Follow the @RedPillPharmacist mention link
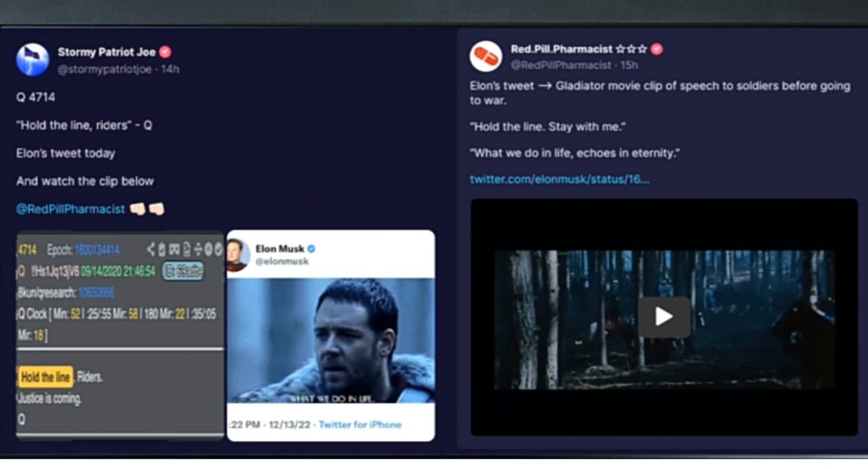Screen dimensions: 868x469 (x=71, y=209)
